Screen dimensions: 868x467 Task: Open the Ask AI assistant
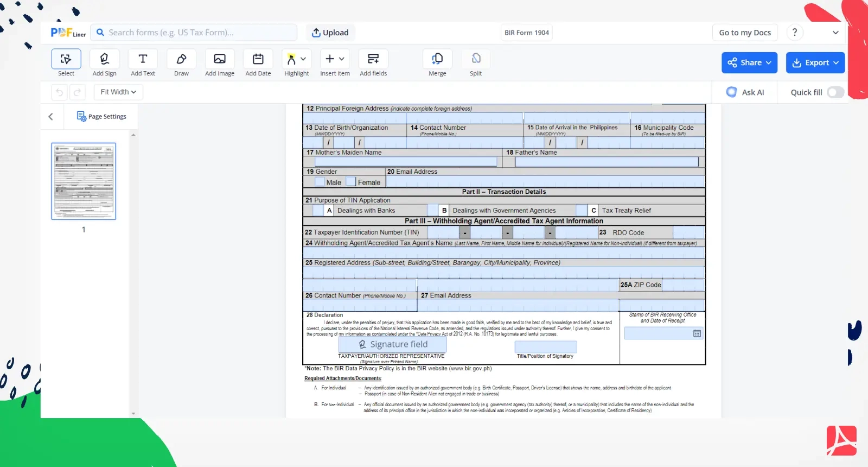click(746, 92)
